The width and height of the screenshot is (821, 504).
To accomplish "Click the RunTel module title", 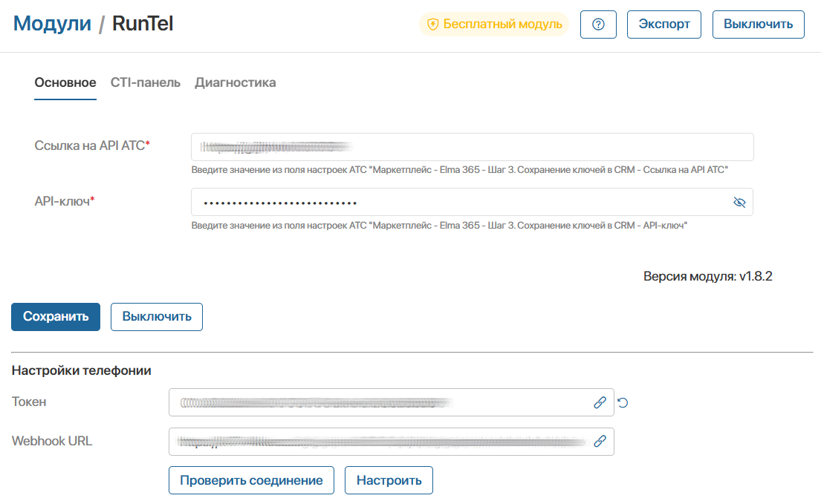I will click(143, 24).
